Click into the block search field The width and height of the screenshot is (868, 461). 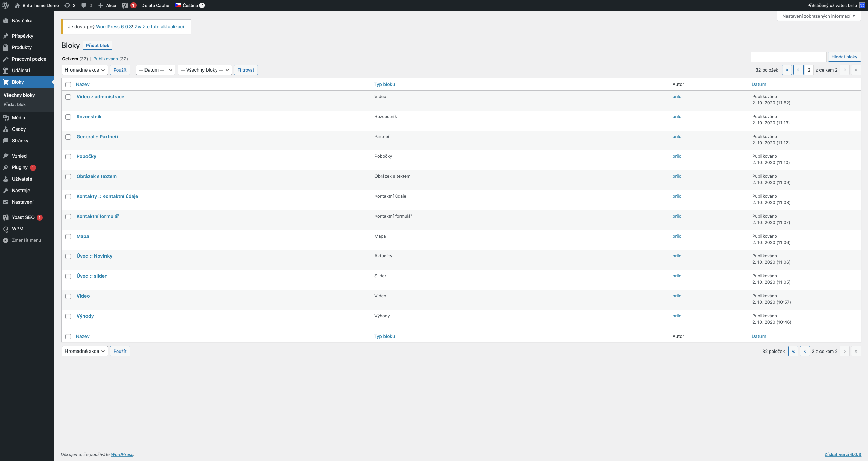(788, 57)
